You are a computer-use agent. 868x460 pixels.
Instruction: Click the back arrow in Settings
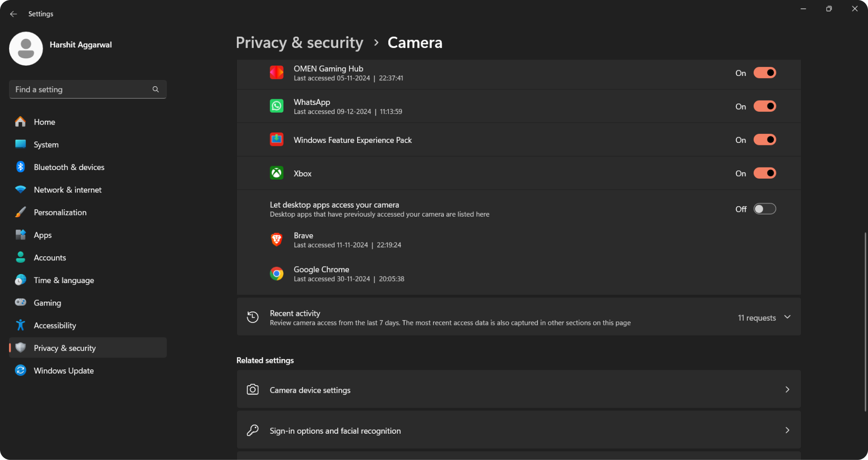[x=13, y=14]
